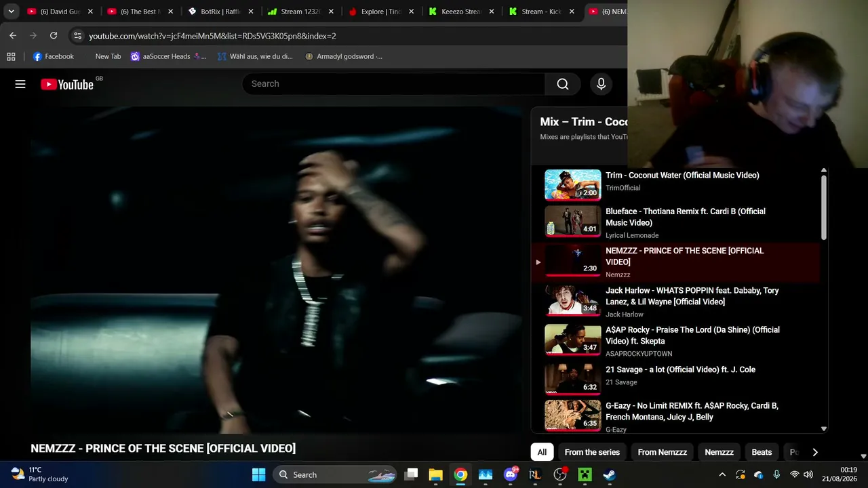
Task: Start voice search with microphone icon
Action: coord(601,84)
